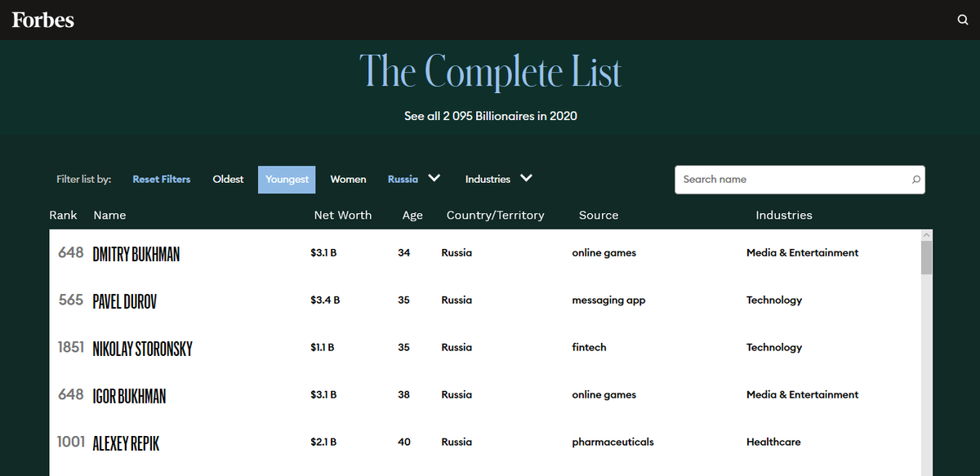Select Technology in Nikolay Storonsky's row
The width and height of the screenshot is (980, 476).
pyautogui.click(x=774, y=348)
